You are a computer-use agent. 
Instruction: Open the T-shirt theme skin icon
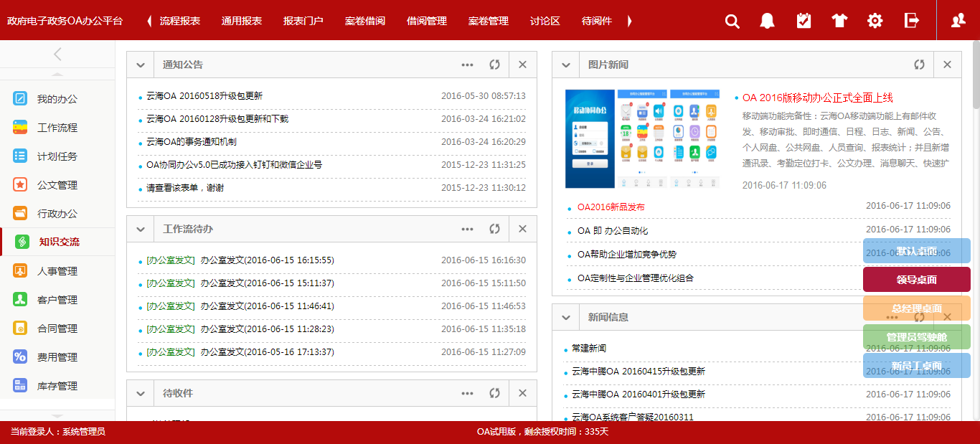(839, 21)
